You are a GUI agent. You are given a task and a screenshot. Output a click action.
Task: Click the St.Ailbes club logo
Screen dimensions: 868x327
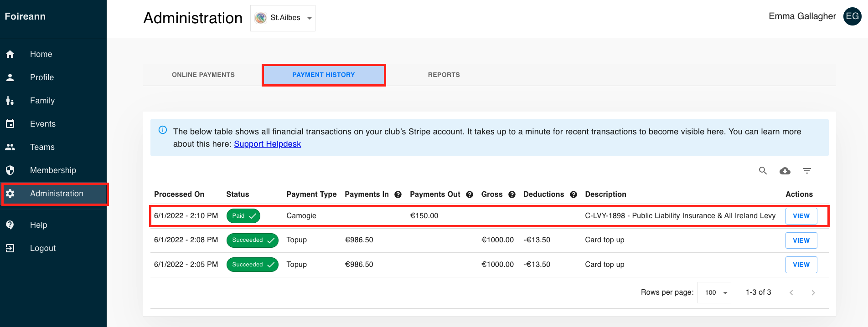pyautogui.click(x=261, y=18)
